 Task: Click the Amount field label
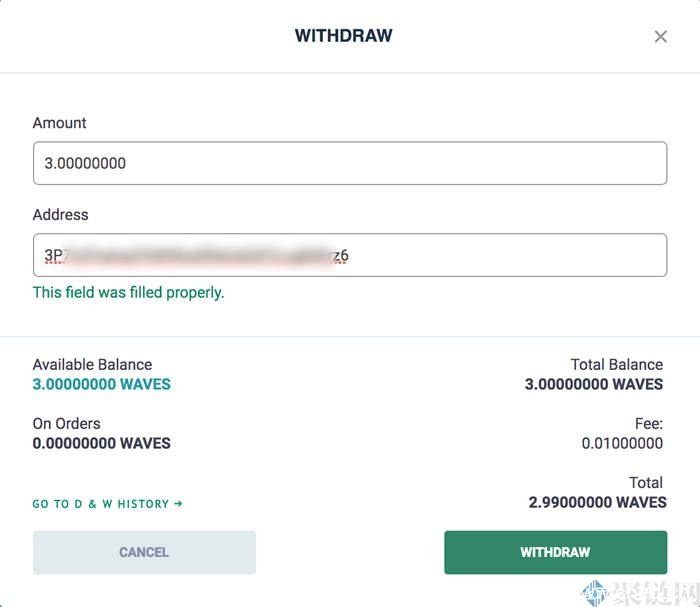pyautogui.click(x=59, y=123)
